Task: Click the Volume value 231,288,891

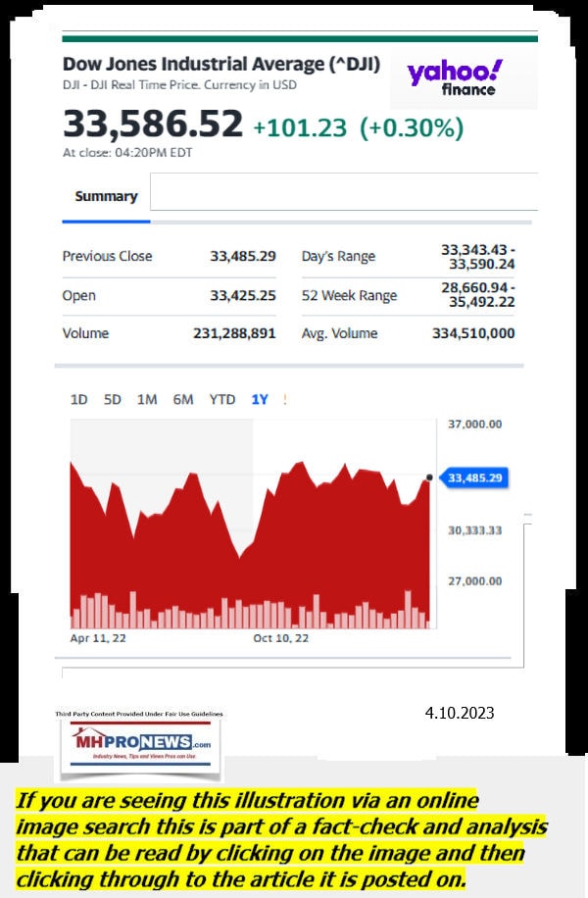Action: [234, 333]
